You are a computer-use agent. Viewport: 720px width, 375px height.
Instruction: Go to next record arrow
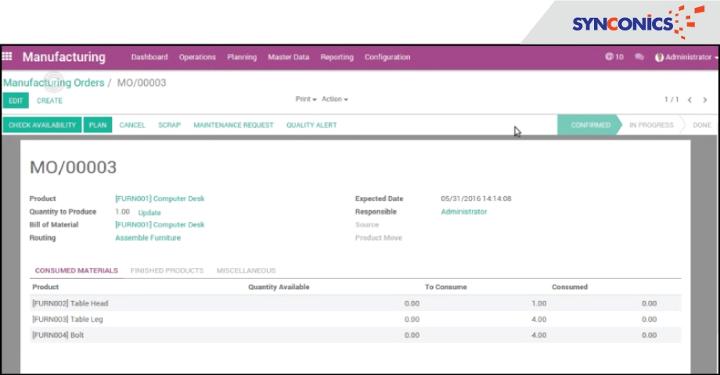coord(705,100)
